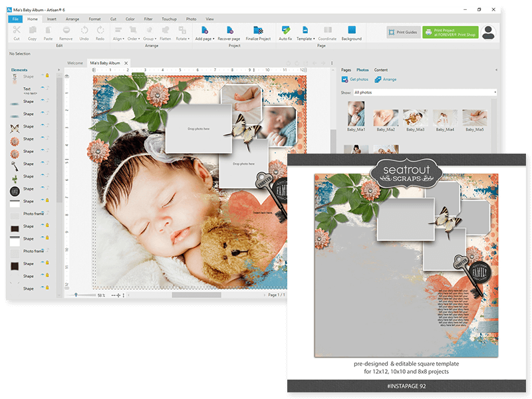Click the Remove icon in ribbon
The height and width of the screenshot is (399, 532).
point(66,30)
